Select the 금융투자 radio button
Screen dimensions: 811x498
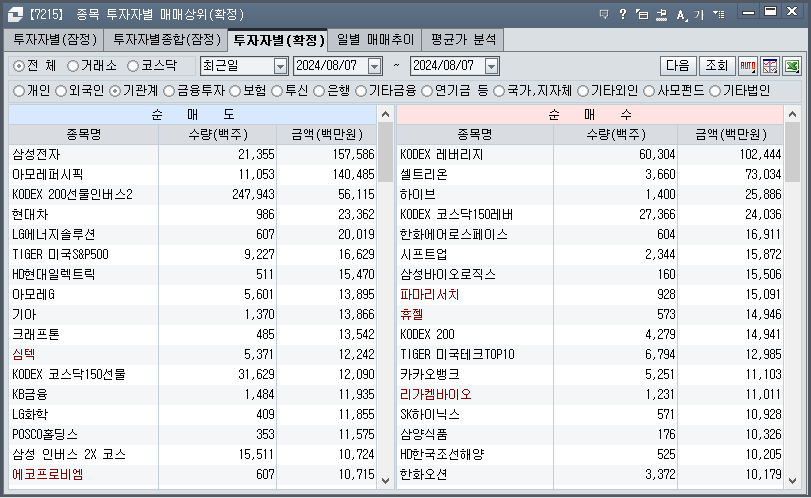point(169,91)
